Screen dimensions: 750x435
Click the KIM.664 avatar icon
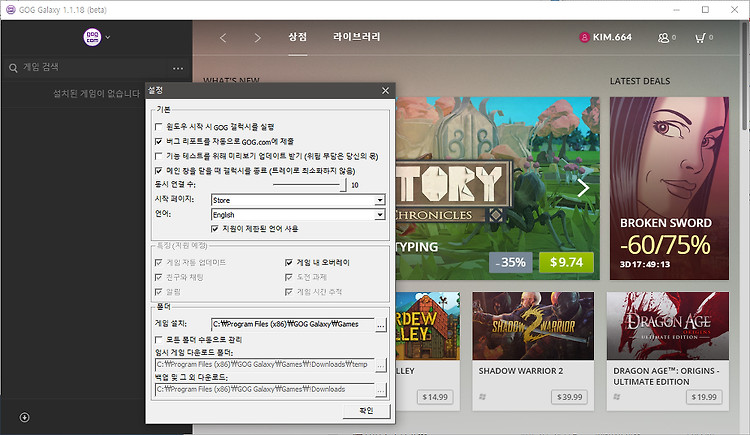click(584, 37)
